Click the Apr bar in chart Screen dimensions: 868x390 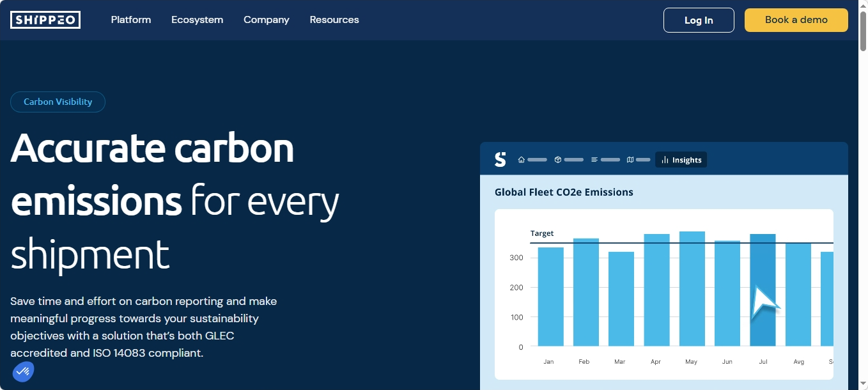(x=656, y=290)
